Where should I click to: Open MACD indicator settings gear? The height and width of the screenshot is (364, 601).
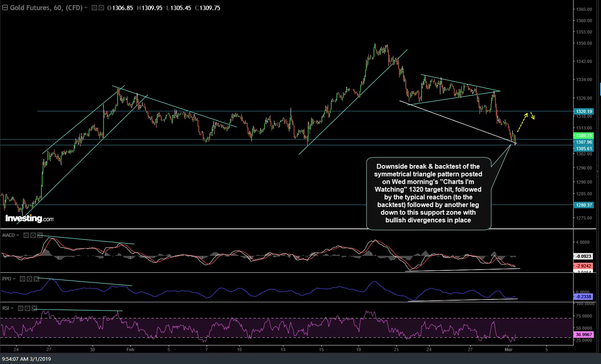(x=33, y=235)
